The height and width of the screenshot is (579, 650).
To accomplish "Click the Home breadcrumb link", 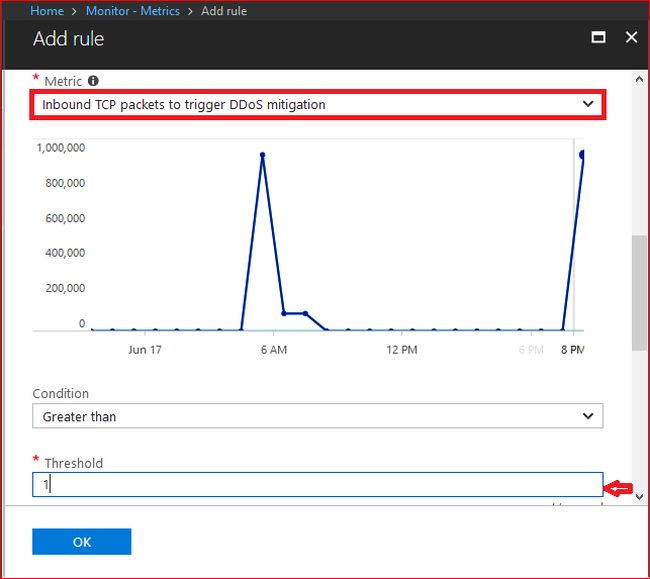I will [47, 11].
